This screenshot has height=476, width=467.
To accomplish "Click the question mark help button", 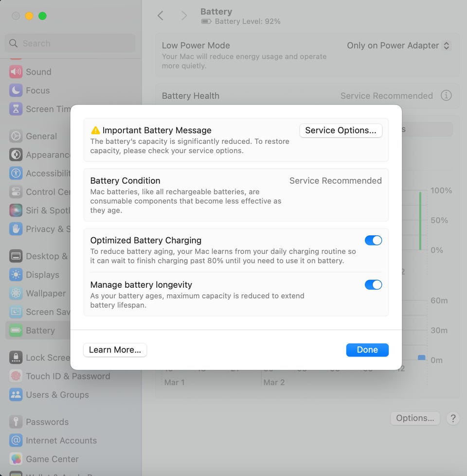I will click(x=453, y=418).
